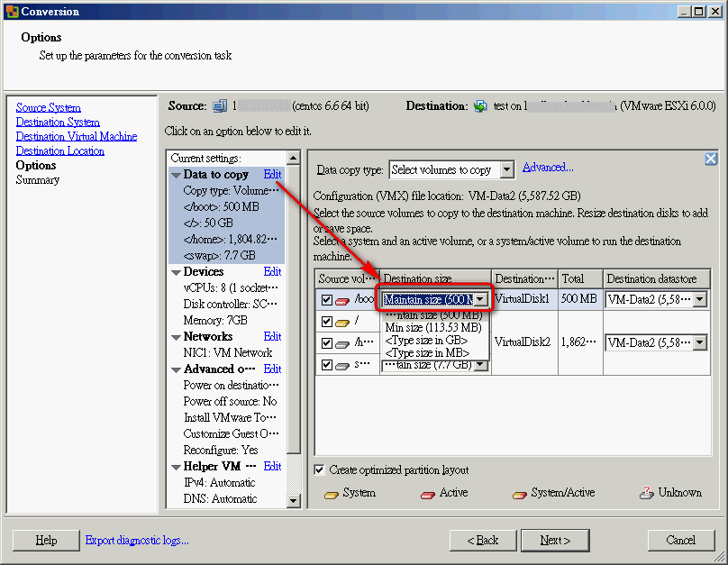Click the System legend icon
This screenshot has height=565, width=728.
click(332, 495)
